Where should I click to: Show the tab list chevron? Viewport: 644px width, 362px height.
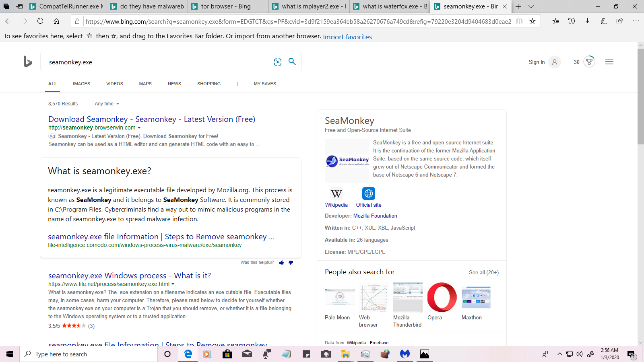coord(531,6)
